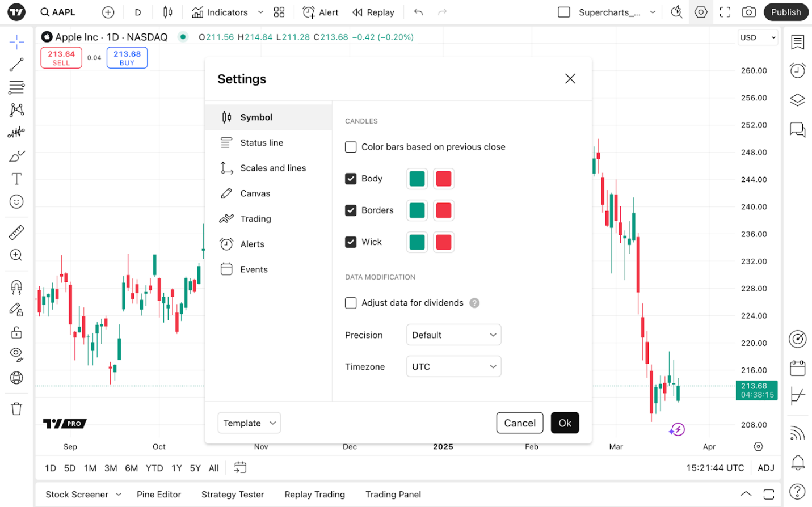This screenshot has height=507, width=812.
Task: Open the USD currency dropdown
Action: tap(758, 37)
